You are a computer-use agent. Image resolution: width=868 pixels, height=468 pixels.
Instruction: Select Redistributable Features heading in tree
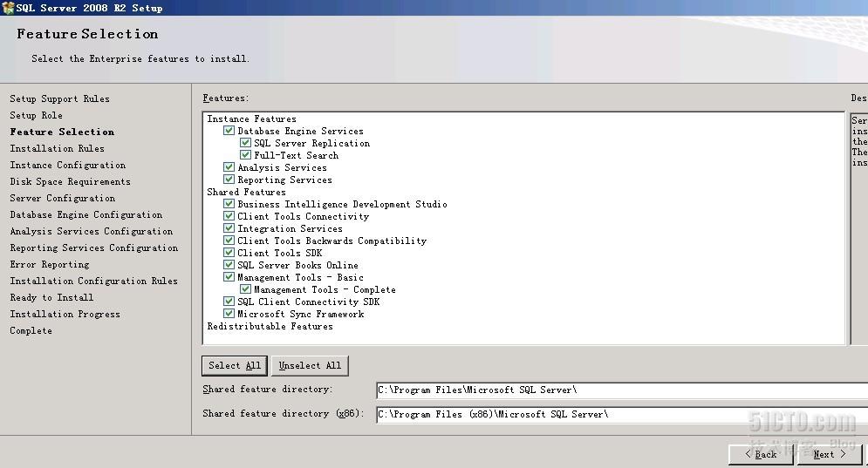click(270, 327)
